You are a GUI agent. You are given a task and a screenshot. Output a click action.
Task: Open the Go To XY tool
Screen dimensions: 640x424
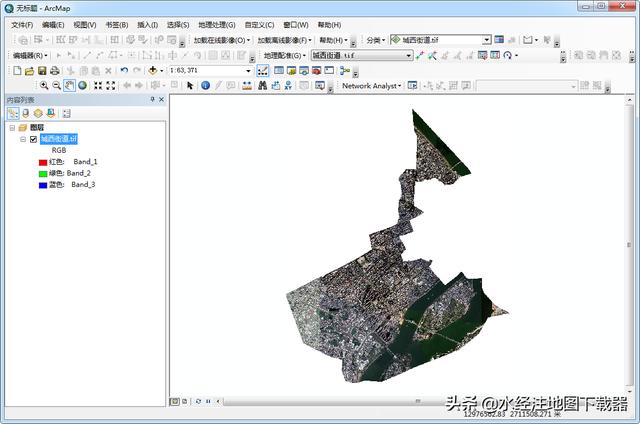[288, 85]
